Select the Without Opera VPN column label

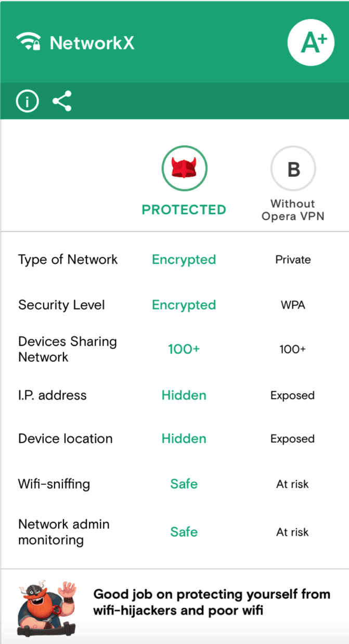point(293,210)
